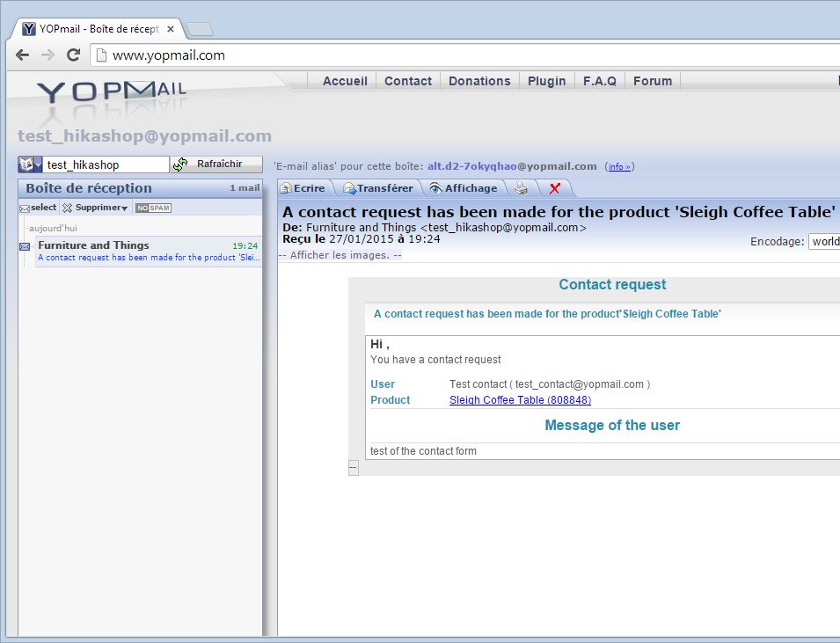Click the select all mails option
840x643 pixels.
[x=38, y=208]
